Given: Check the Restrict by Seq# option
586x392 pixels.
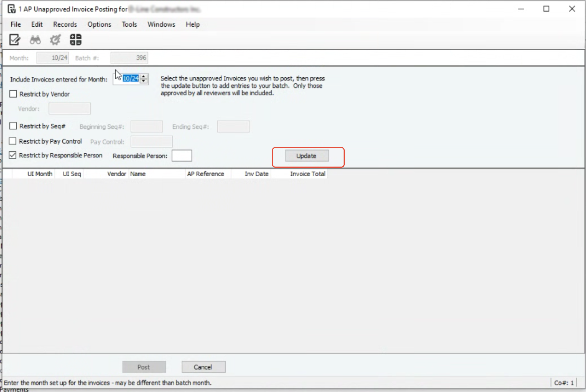Looking at the screenshot, I should [13, 126].
